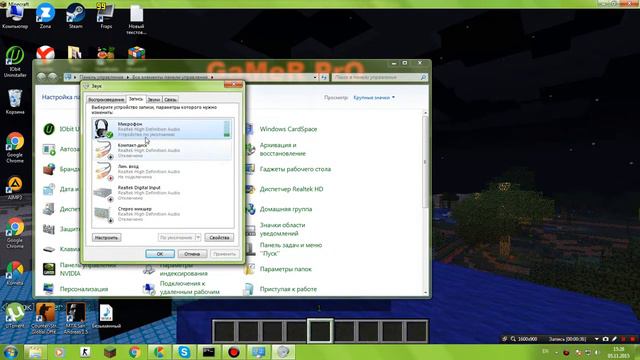640x360 pixels.
Task: Click the red record taskbar icon
Action: (x=233, y=352)
